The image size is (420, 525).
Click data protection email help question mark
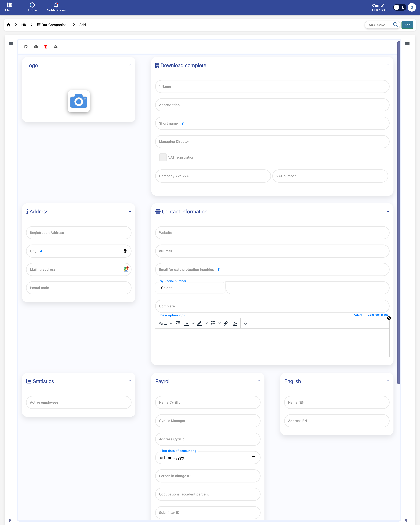coord(219,270)
